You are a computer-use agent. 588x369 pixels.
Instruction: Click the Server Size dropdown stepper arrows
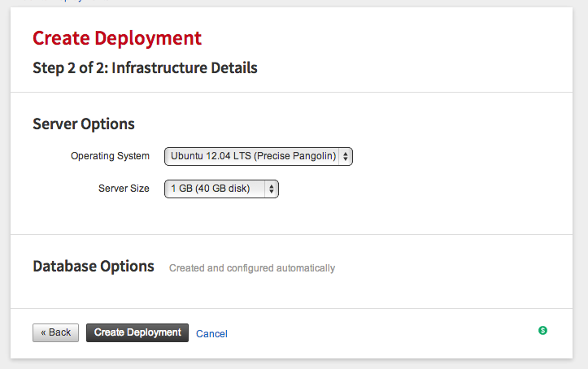[x=271, y=189]
